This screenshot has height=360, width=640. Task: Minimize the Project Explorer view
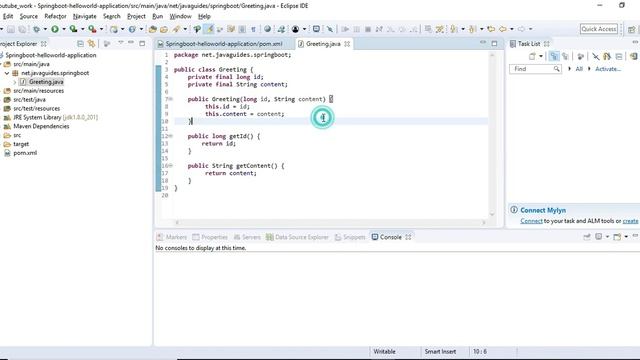pyautogui.click(x=131, y=43)
